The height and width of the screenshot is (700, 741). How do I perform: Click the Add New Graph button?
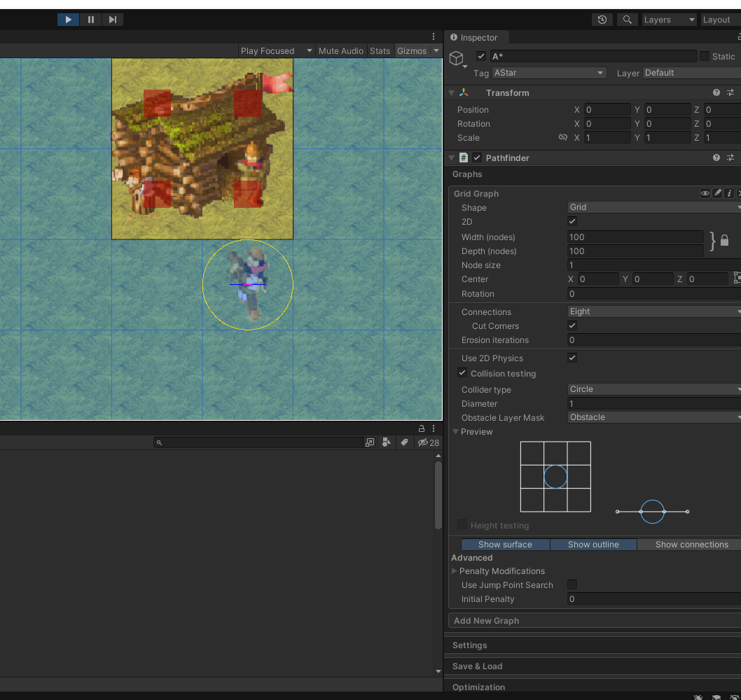tap(595, 621)
